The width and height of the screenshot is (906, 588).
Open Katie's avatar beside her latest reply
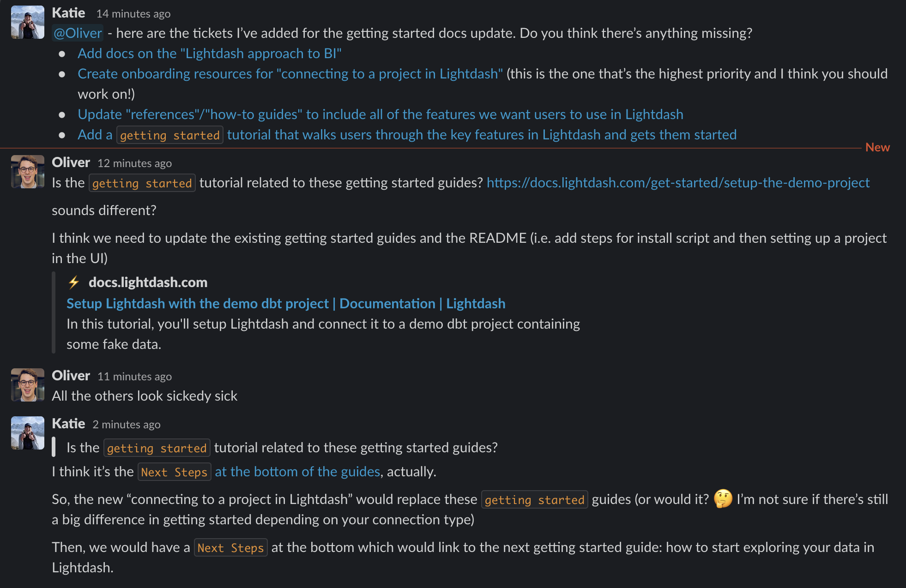pos(27,432)
